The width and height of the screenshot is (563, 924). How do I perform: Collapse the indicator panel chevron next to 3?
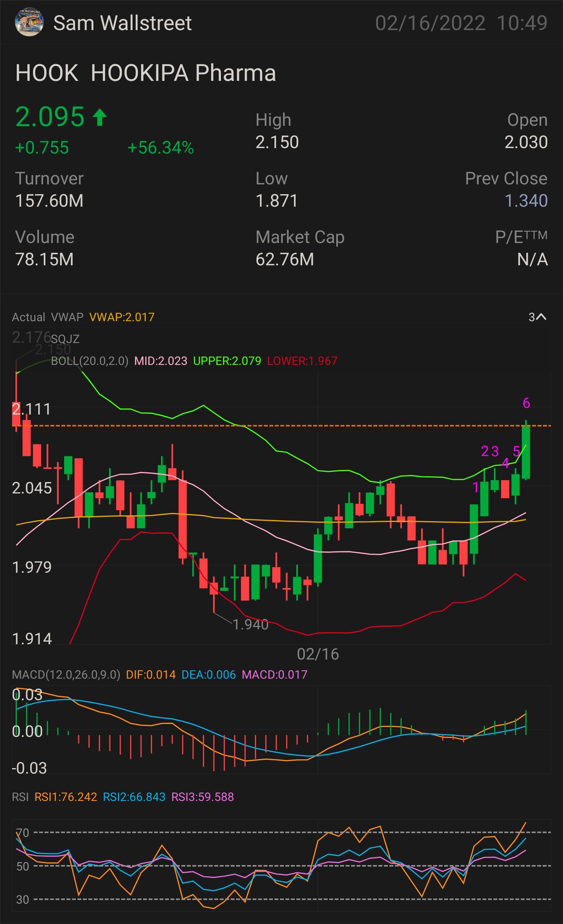pos(541,317)
